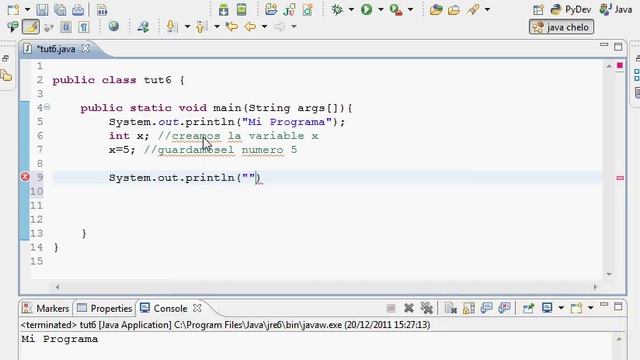Expand the Previous Annotation dropdown arrow

point(217,27)
